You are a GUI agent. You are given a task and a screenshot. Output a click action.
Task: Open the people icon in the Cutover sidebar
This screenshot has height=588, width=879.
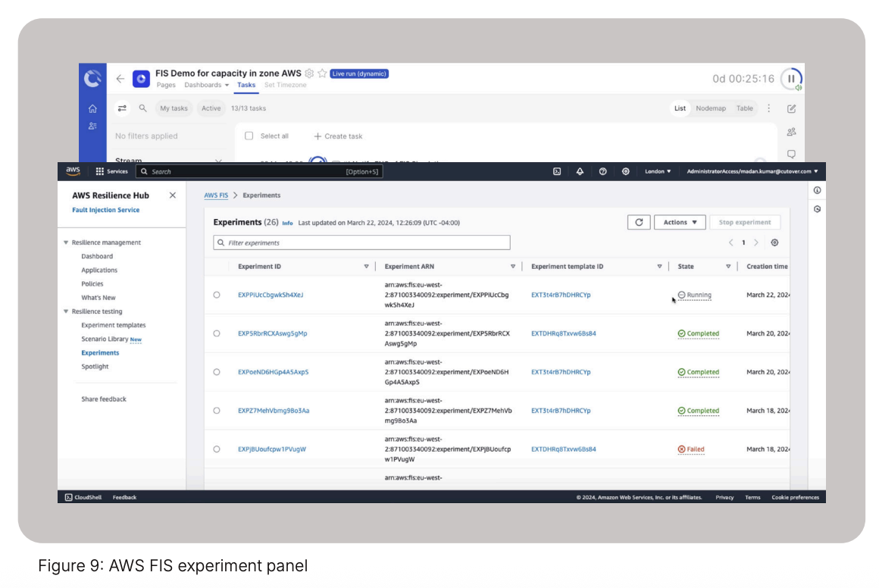[92, 126]
